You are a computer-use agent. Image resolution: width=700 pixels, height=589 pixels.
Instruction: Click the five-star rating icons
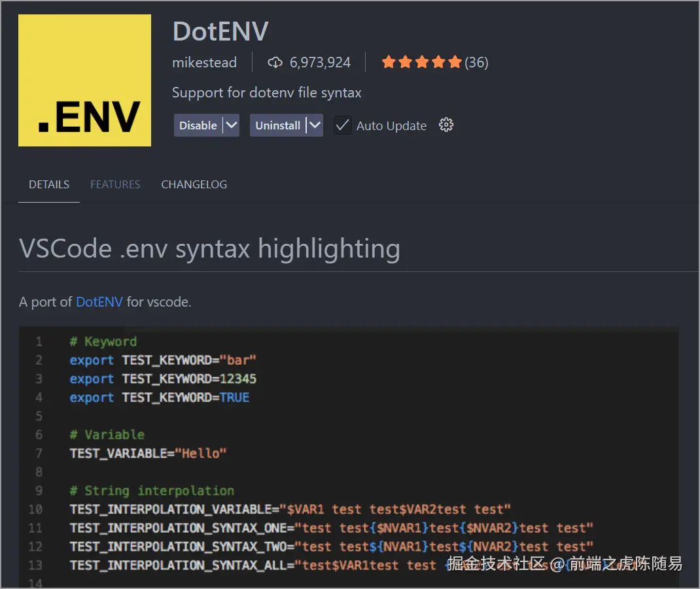(x=421, y=62)
